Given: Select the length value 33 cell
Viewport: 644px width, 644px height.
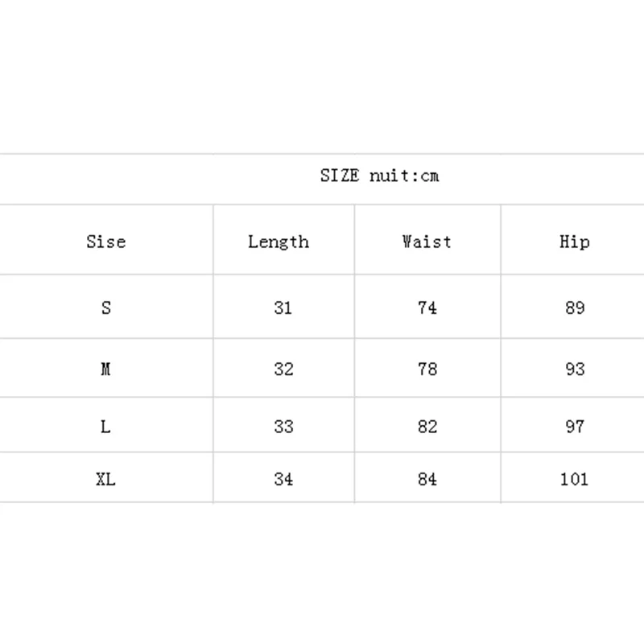Looking at the screenshot, I should point(283,427).
